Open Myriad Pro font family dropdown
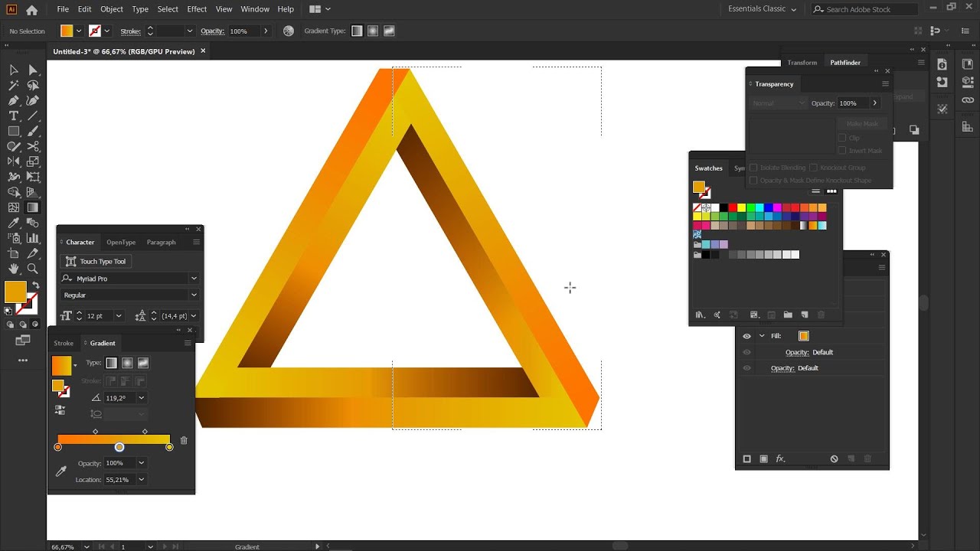This screenshot has height=551, width=980. pos(194,279)
